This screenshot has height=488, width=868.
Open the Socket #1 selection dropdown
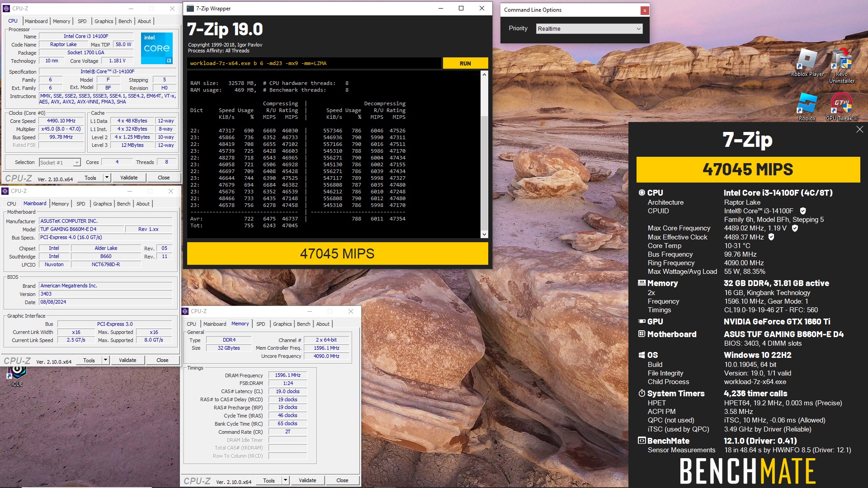pyautogui.click(x=60, y=162)
